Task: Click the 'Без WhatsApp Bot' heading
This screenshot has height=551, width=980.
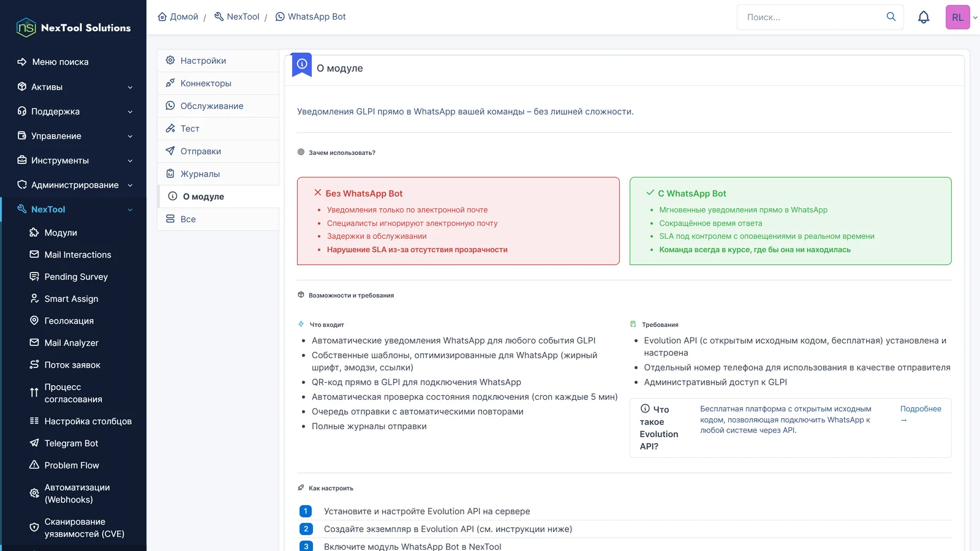Action: click(x=364, y=193)
